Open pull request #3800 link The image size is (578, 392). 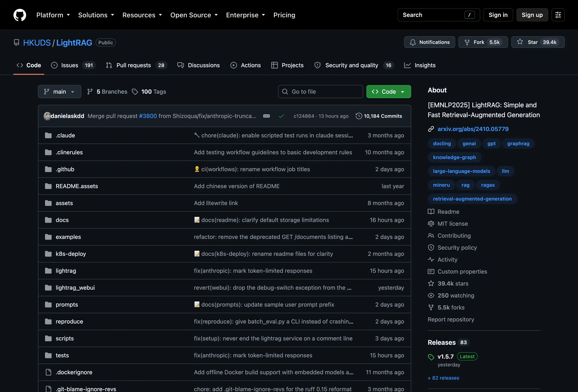(148, 116)
